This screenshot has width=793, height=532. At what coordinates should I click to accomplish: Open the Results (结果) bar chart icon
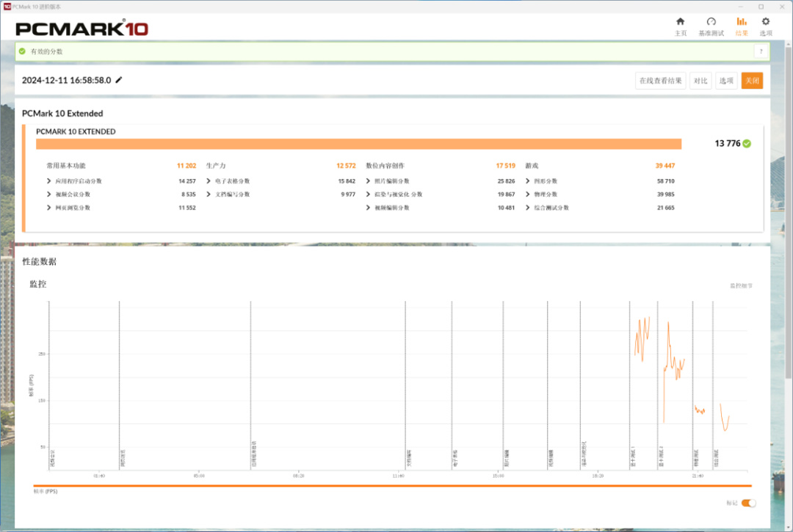[742, 22]
